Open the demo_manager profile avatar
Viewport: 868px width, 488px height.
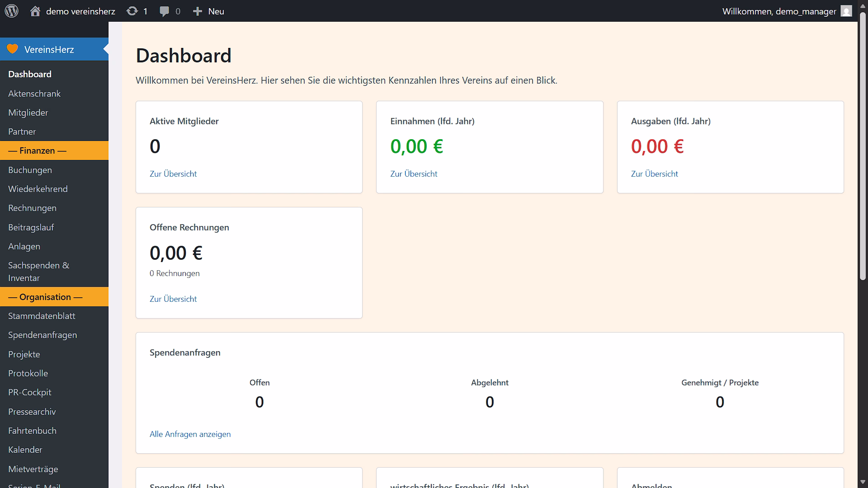click(x=846, y=11)
